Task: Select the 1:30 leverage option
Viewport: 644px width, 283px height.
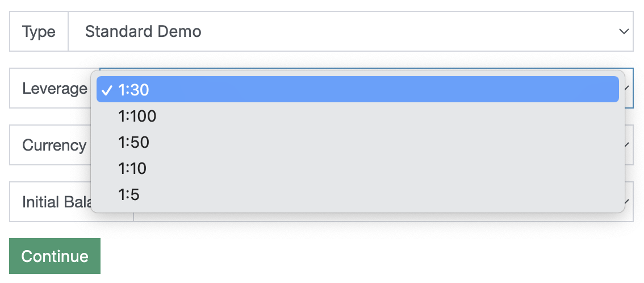Action: click(357, 89)
